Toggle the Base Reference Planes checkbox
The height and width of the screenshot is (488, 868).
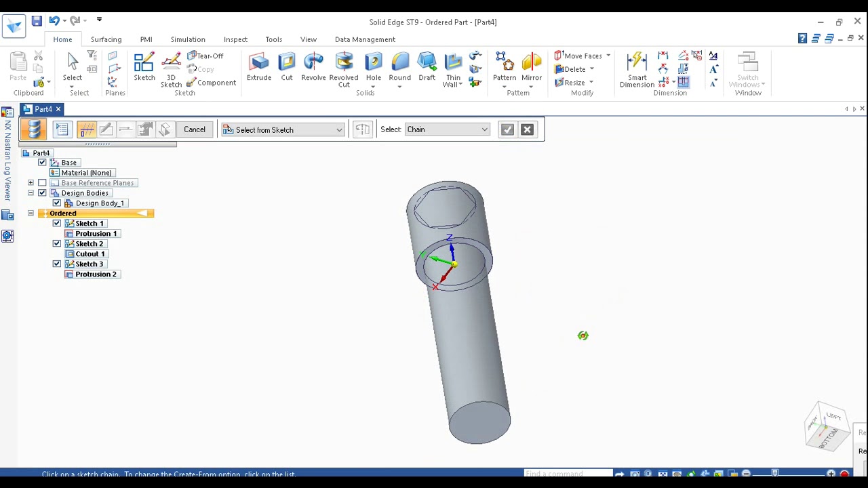click(42, 183)
